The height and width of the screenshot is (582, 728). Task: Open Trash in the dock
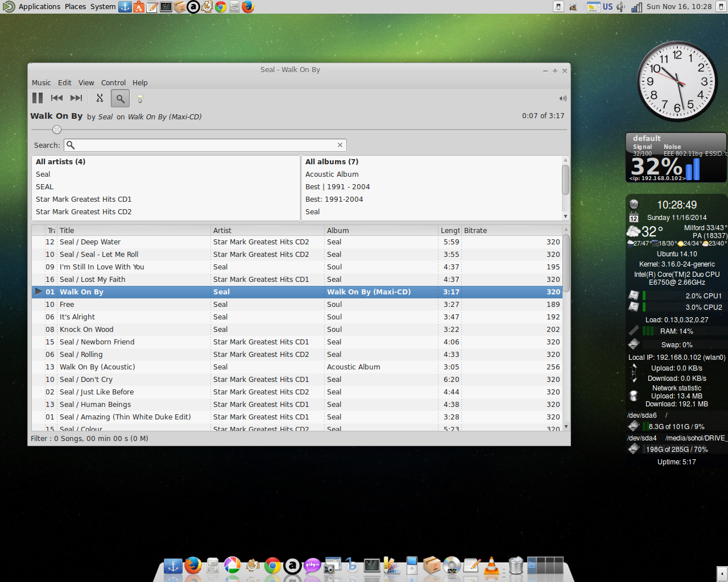click(516, 566)
